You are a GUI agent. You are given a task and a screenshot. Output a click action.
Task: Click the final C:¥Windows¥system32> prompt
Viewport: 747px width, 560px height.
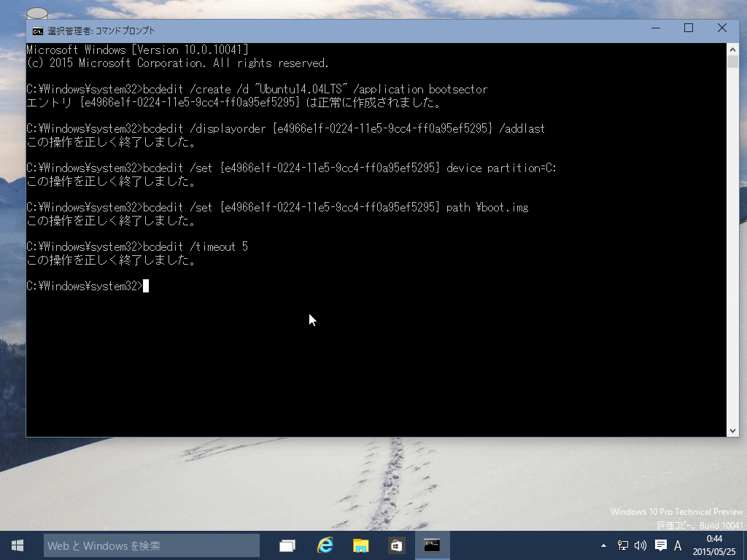85,286
